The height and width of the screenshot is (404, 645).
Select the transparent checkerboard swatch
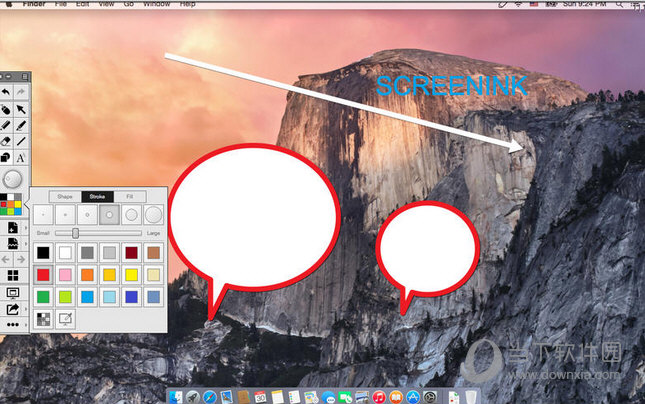point(43,319)
